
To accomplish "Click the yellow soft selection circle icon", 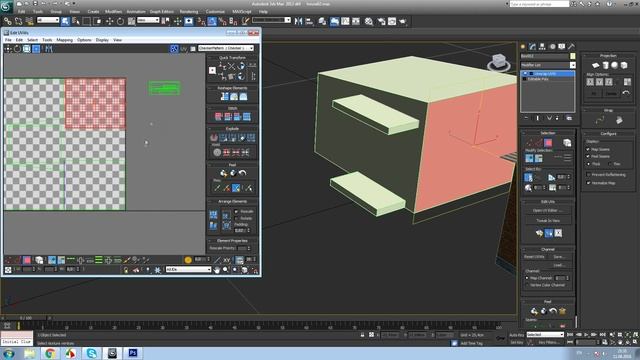I will (188, 260).
